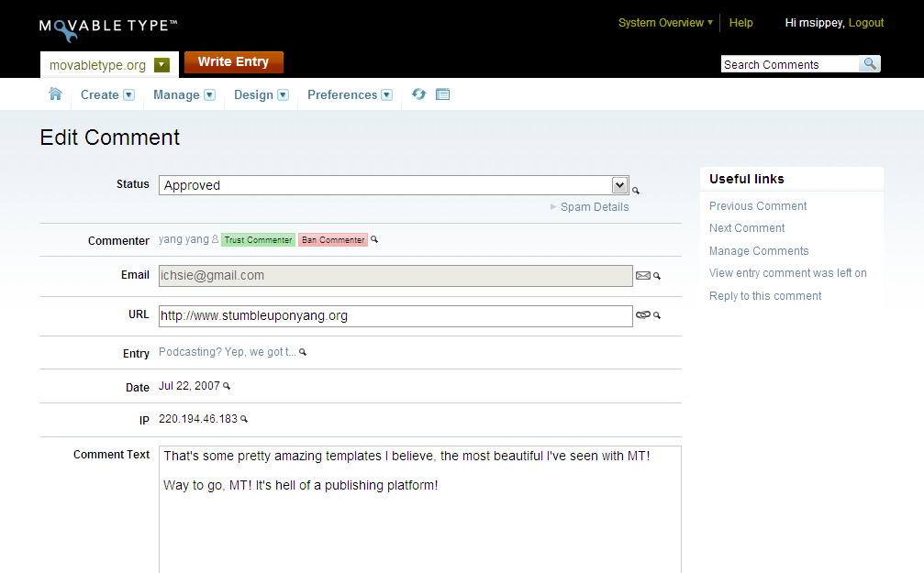Click the magnifier icon next to the IP address

click(244, 419)
